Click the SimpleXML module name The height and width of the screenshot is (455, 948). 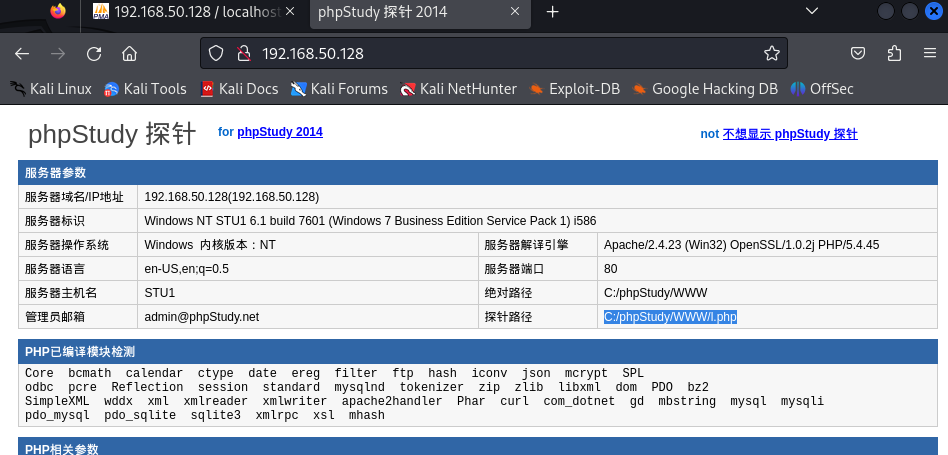tap(57, 401)
